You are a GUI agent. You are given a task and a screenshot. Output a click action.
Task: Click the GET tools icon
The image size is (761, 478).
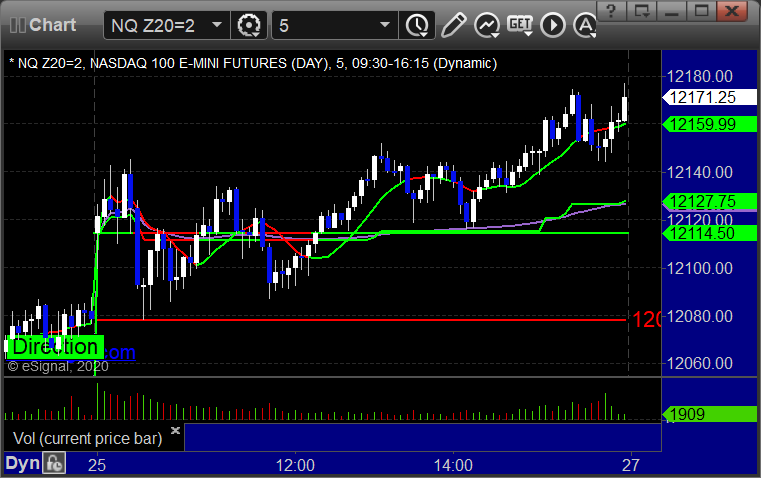pos(520,25)
